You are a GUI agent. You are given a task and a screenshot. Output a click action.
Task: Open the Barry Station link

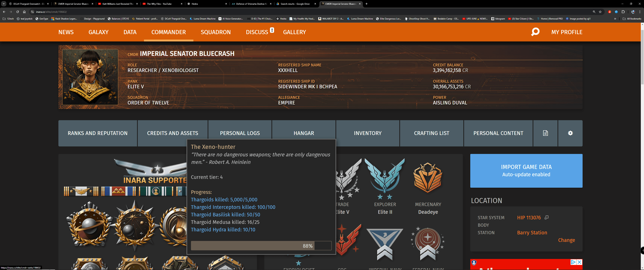click(x=532, y=232)
